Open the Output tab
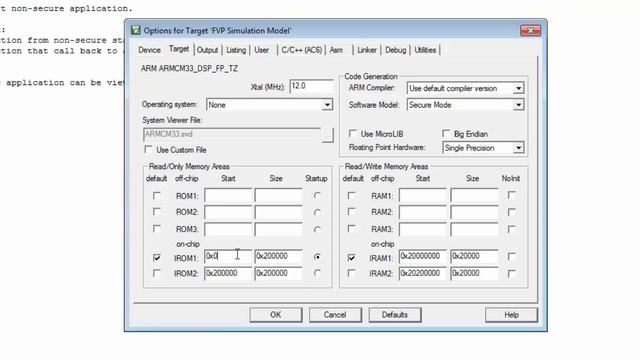The height and width of the screenshot is (360, 640). [x=207, y=50]
